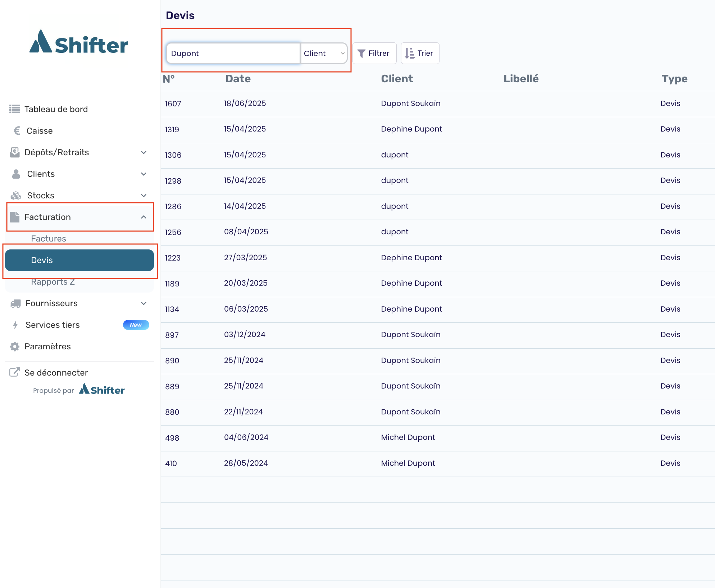Open quote number 889

[438, 387]
